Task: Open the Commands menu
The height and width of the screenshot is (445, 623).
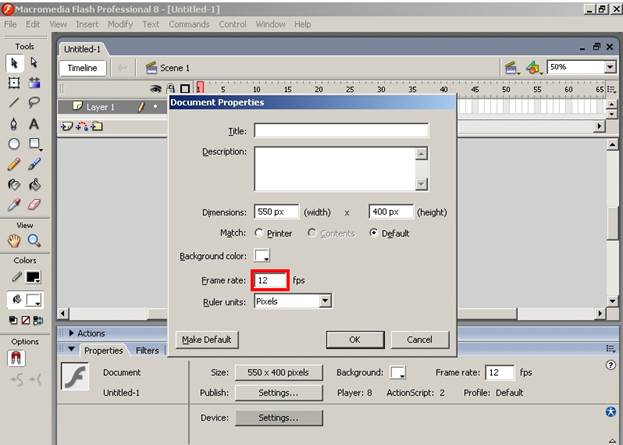Action: tap(189, 24)
